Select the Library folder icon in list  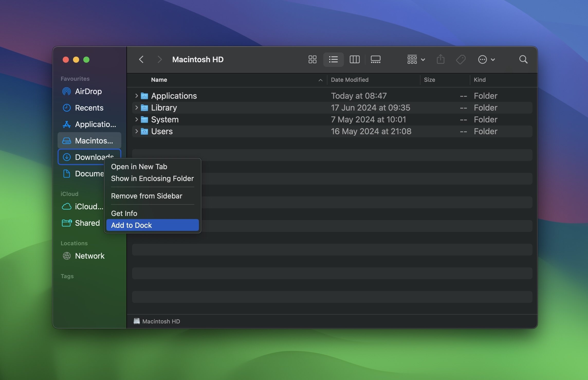coord(144,108)
